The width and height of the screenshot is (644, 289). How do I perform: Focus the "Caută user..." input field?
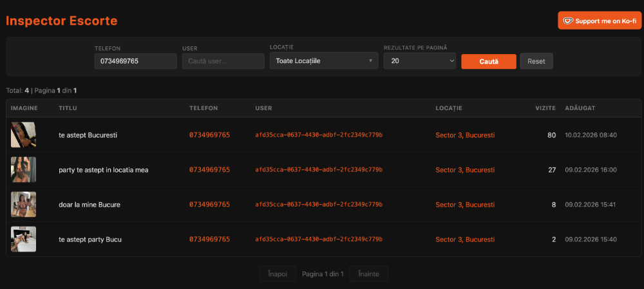click(223, 61)
